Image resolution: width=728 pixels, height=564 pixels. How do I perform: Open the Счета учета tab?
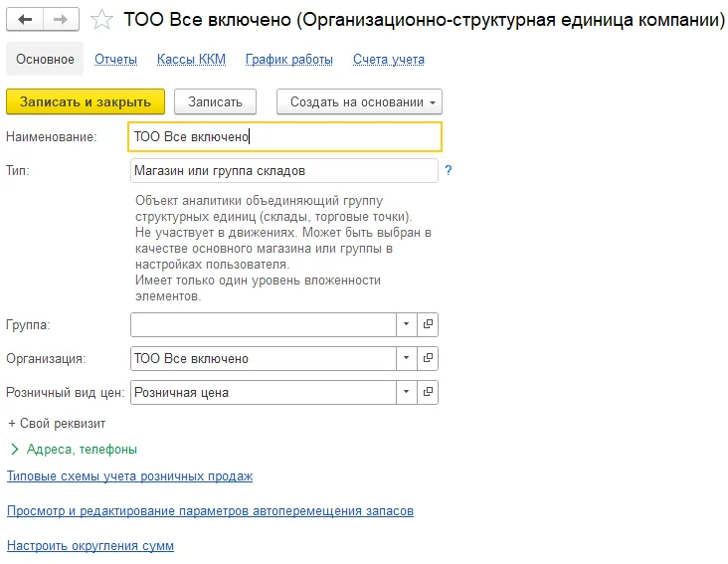pyautogui.click(x=389, y=60)
